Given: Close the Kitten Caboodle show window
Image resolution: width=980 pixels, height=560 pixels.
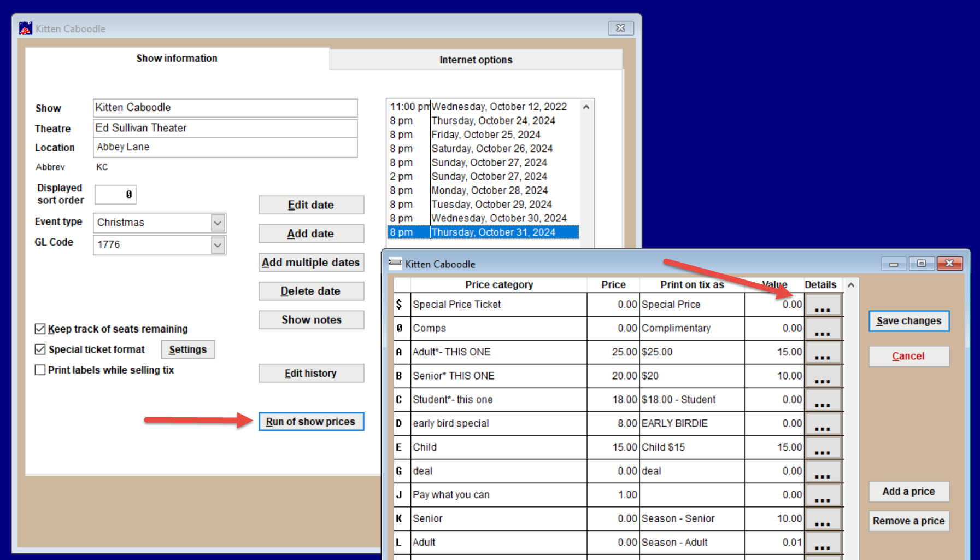Looking at the screenshot, I should (x=621, y=28).
